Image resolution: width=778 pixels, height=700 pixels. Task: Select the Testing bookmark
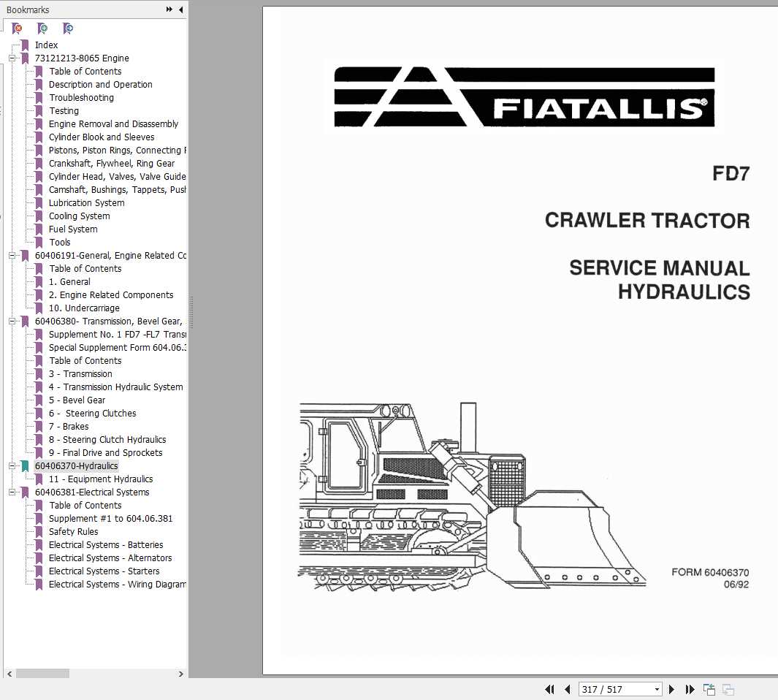tap(64, 111)
